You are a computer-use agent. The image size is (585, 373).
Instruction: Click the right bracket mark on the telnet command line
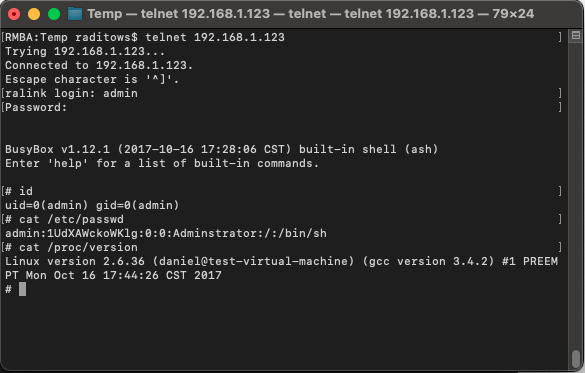click(x=560, y=37)
